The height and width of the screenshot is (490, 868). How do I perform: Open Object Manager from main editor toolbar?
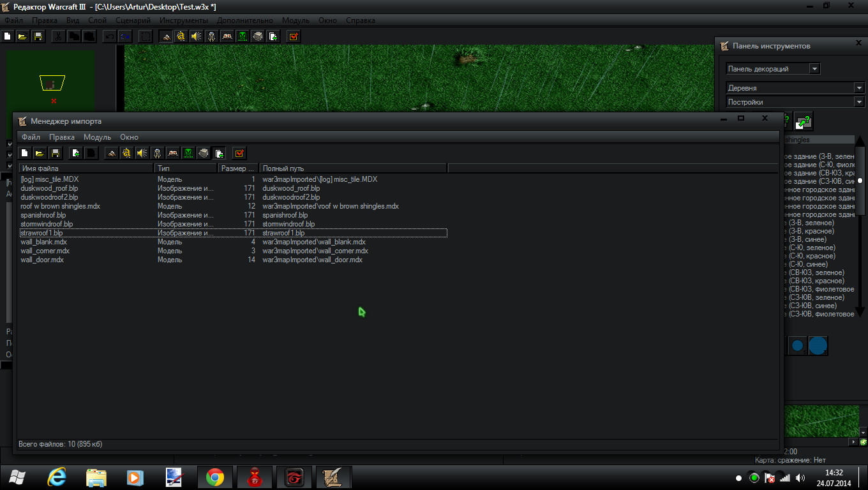click(258, 36)
